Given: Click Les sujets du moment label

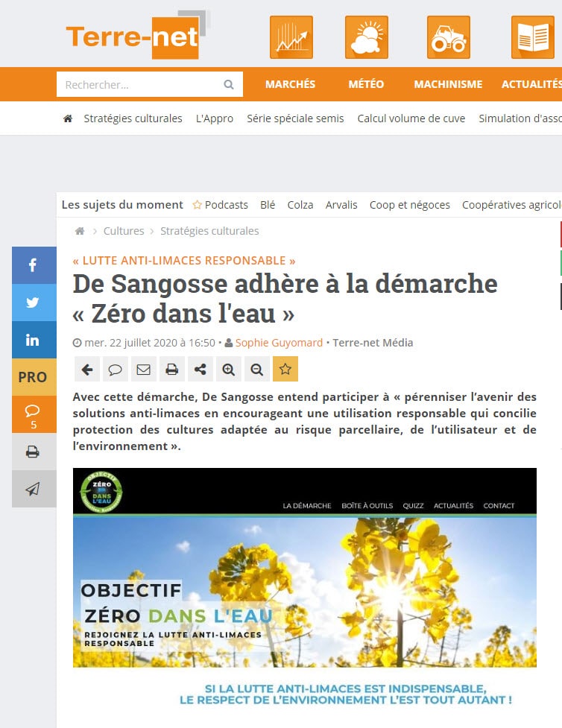Looking at the screenshot, I should pos(122,205).
